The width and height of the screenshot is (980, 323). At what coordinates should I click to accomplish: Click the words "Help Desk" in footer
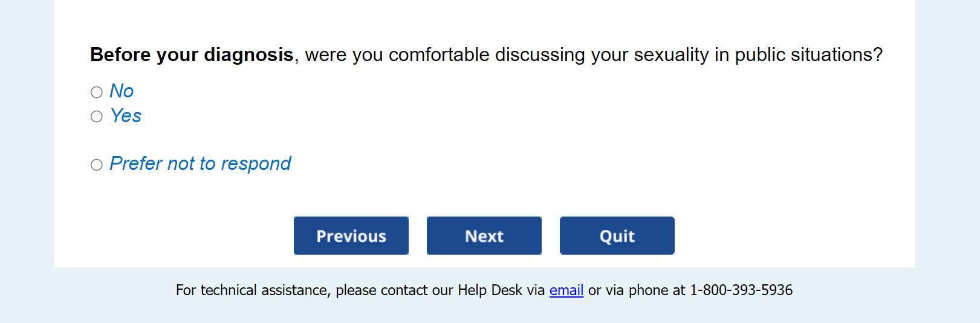pos(489,290)
